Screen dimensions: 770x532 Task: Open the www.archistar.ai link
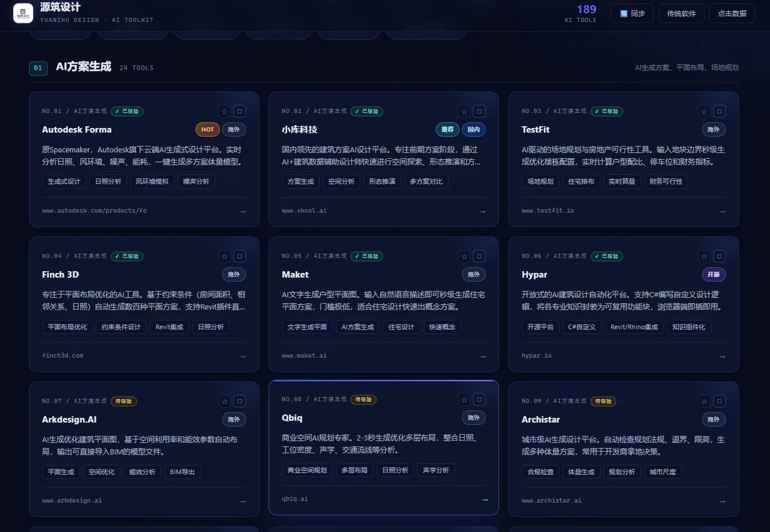pos(552,501)
